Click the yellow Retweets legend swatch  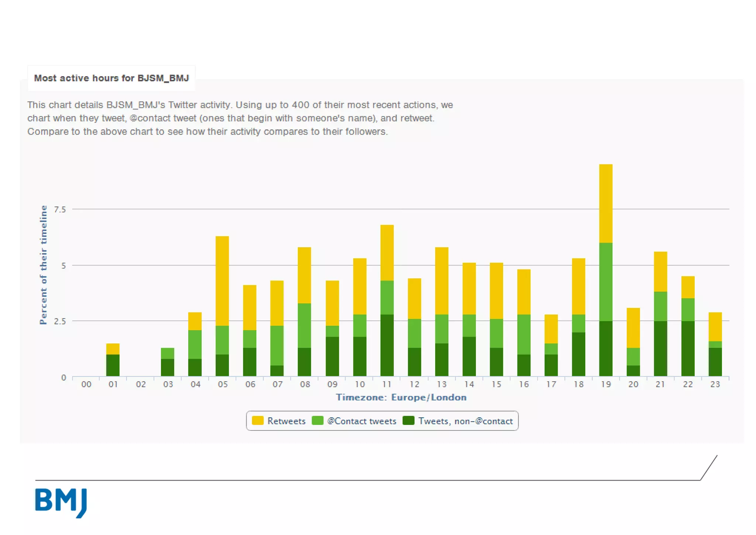pyautogui.click(x=258, y=421)
